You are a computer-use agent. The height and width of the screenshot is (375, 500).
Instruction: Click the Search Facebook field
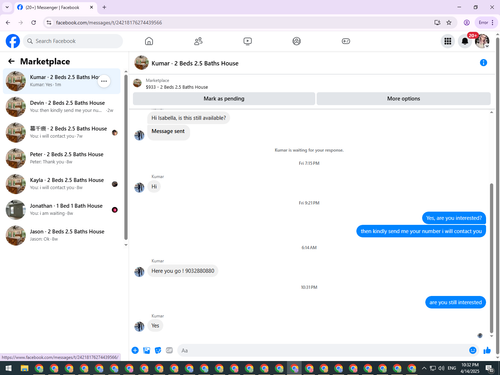click(73, 41)
